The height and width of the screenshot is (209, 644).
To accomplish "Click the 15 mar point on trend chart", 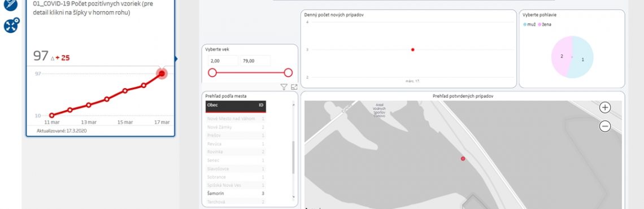I will (125, 90).
